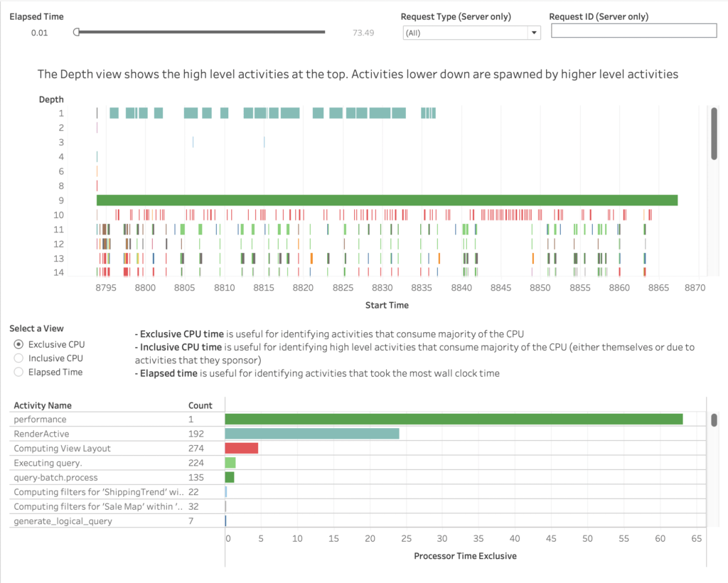
Task: Select query-batch.process in activity list
Action: click(x=55, y=477)
